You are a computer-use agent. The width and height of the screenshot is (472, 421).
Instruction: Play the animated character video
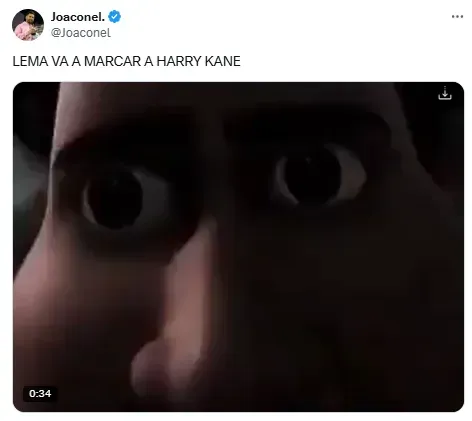click(238, 247)
